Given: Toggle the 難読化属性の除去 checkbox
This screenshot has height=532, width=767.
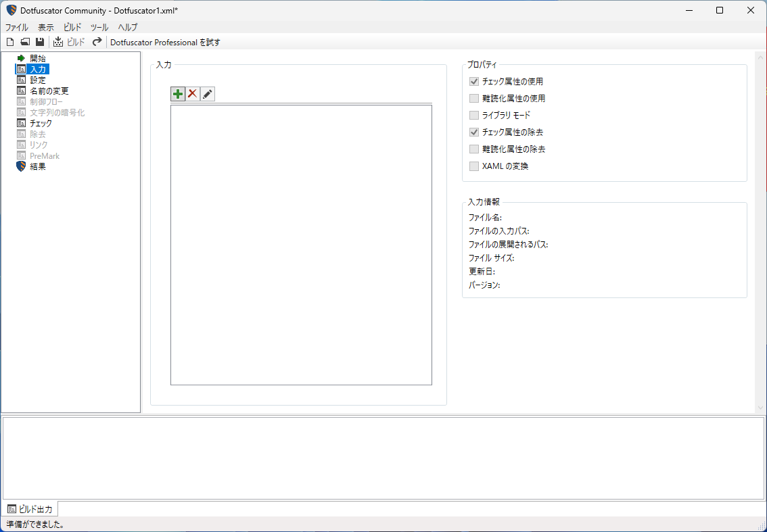Looking at the screenshot, I should [x=474, y=149].
